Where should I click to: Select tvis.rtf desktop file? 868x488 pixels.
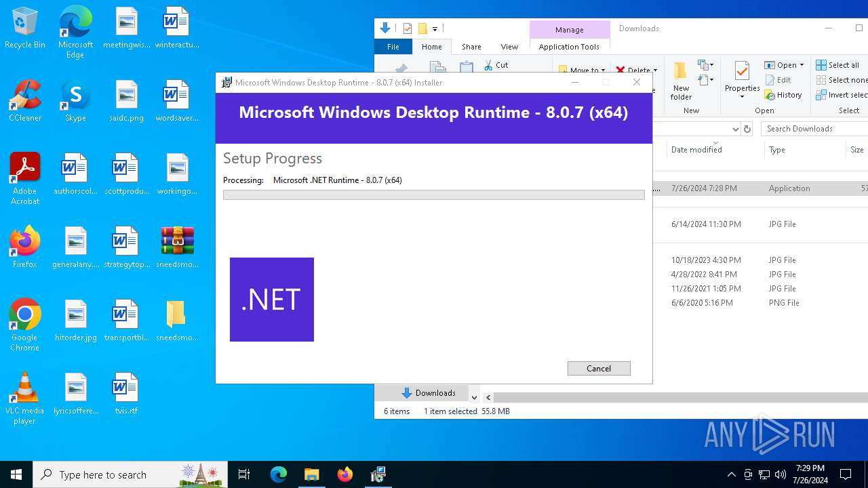pos(126,394)
